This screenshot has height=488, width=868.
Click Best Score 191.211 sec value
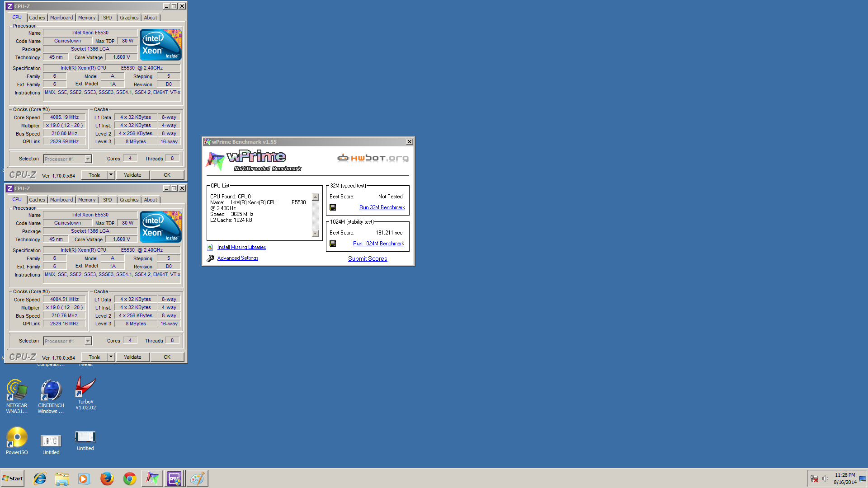[x=389, y=233]
